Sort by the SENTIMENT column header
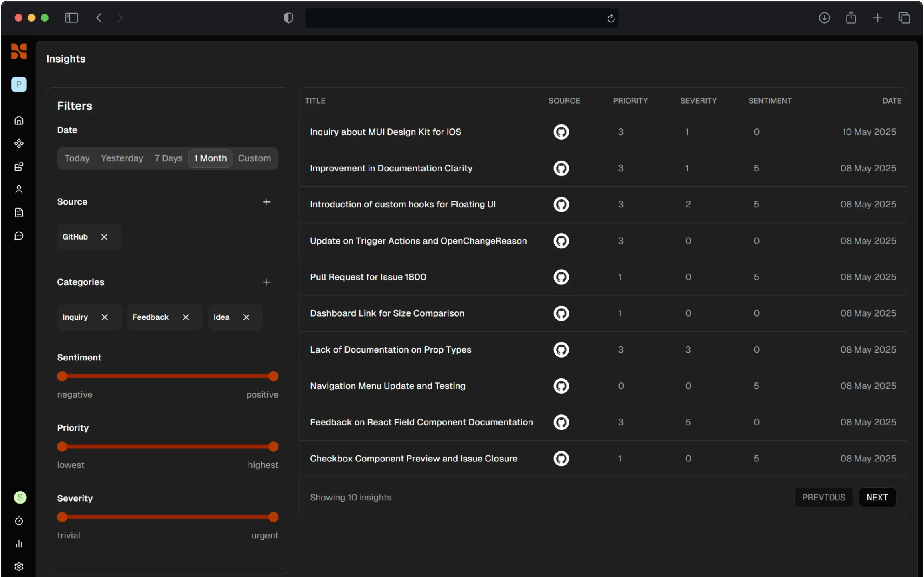Screen dimensions: 924x577 tap(770, 101)
